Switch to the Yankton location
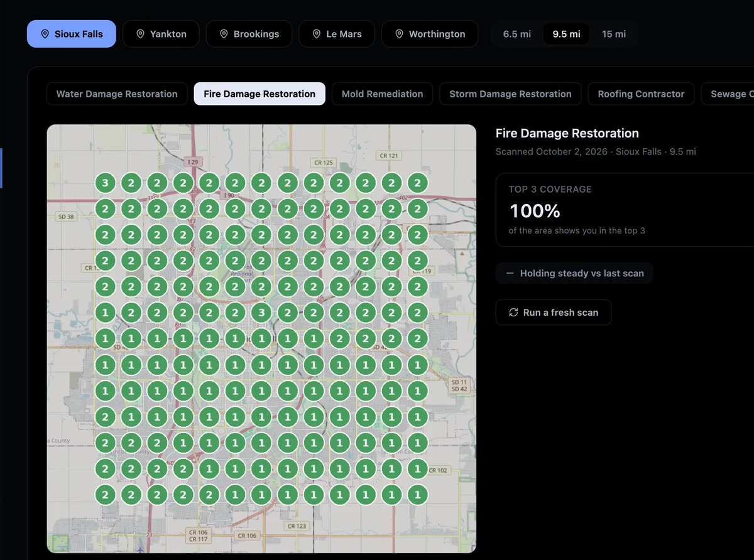Screen dimensions: 754x560 (161, 34)
